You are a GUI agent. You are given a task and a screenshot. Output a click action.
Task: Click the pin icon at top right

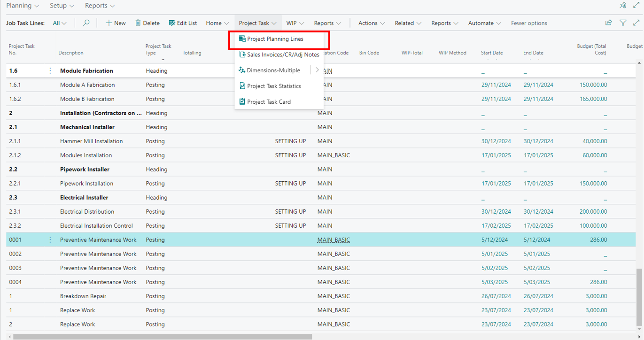tap(623, 6)
